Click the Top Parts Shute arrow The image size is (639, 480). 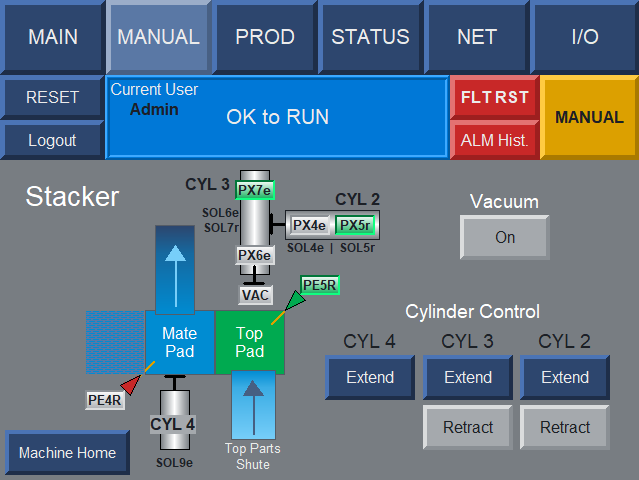(253, 405)
